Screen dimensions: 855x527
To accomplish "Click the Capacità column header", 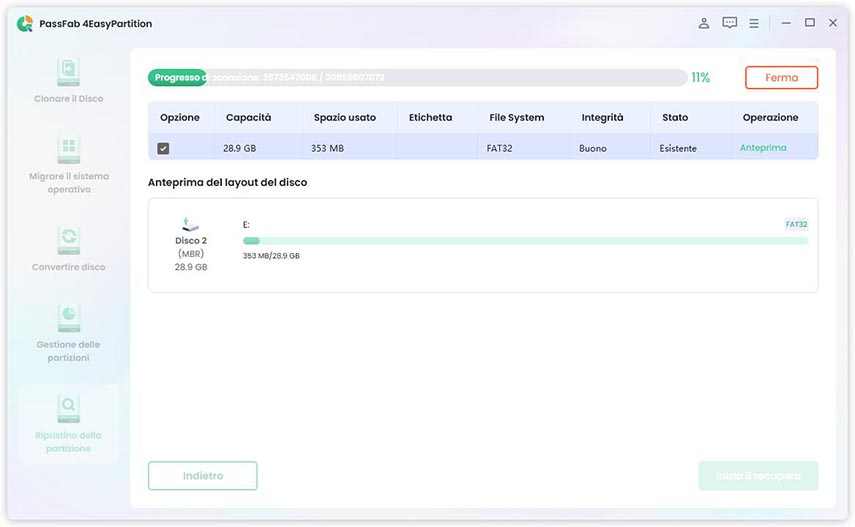I will (x=248, y=117).
